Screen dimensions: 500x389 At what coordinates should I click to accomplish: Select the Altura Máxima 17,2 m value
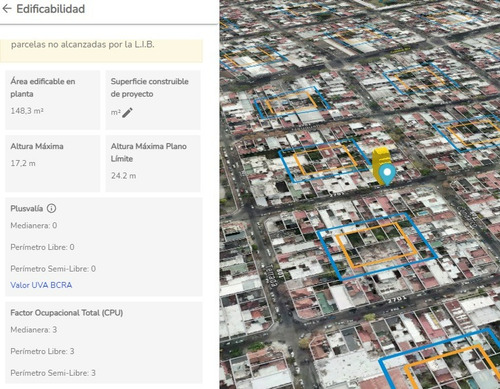23,163
